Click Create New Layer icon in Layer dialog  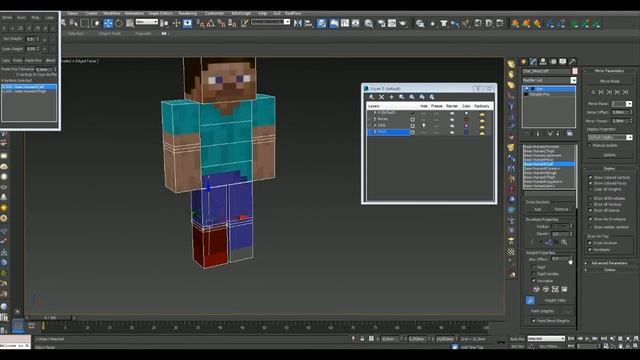[x=371, y=97]
